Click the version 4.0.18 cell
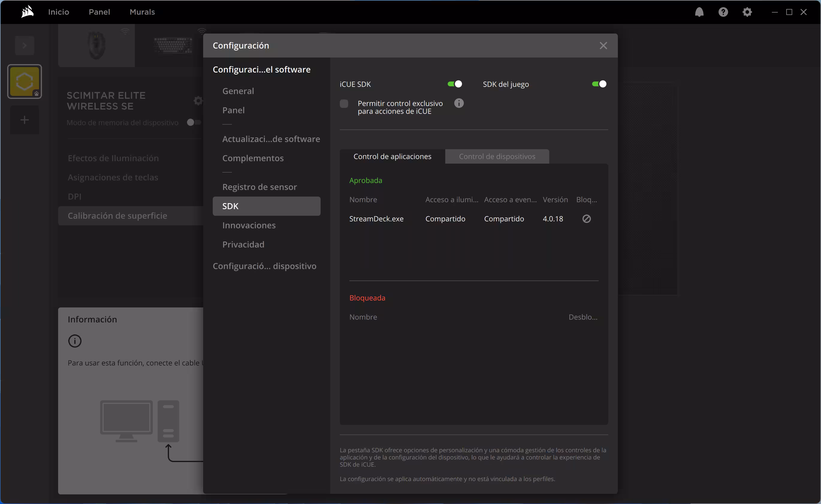 coord(553,219)
